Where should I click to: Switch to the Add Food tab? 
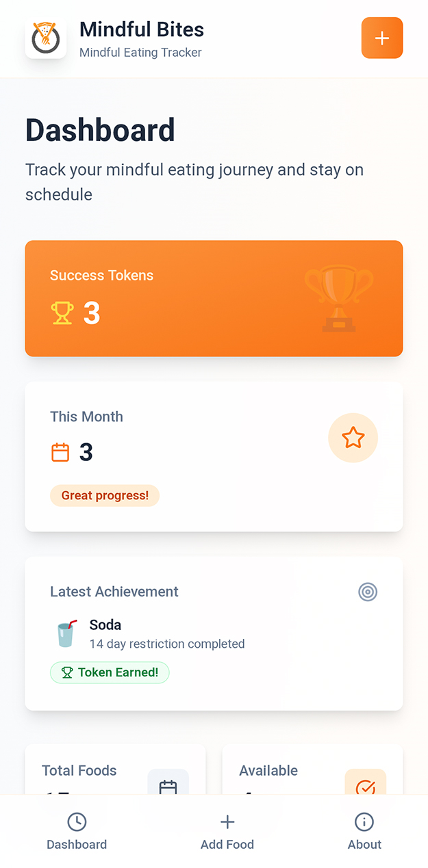click(227, 831)
